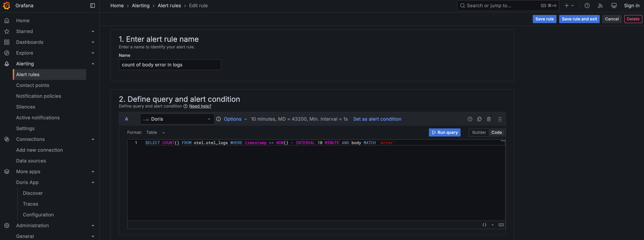Go to Home in the breadcrumb

click(x=117, y=6)
